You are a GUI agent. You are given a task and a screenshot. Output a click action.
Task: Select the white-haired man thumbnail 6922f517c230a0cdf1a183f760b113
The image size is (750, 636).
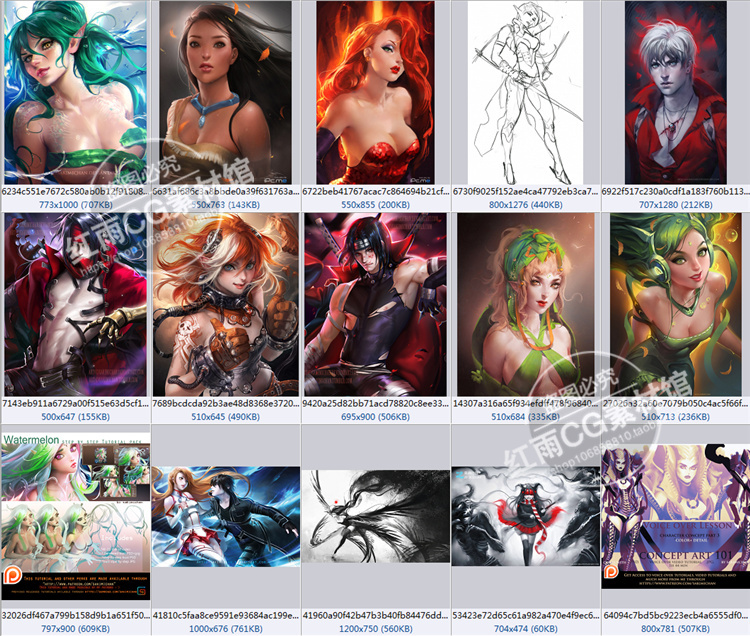pyautogui.click(x=675, y=92)
